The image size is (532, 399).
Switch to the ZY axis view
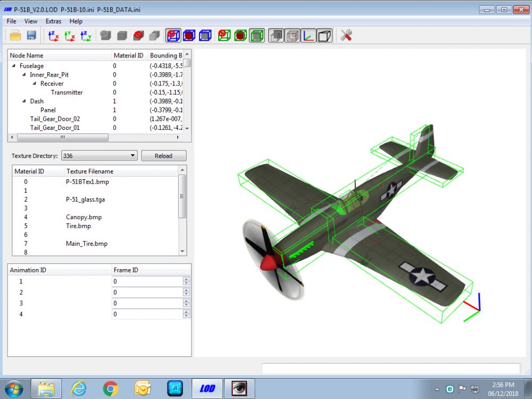pyautogui.click(x=86, y=36)
